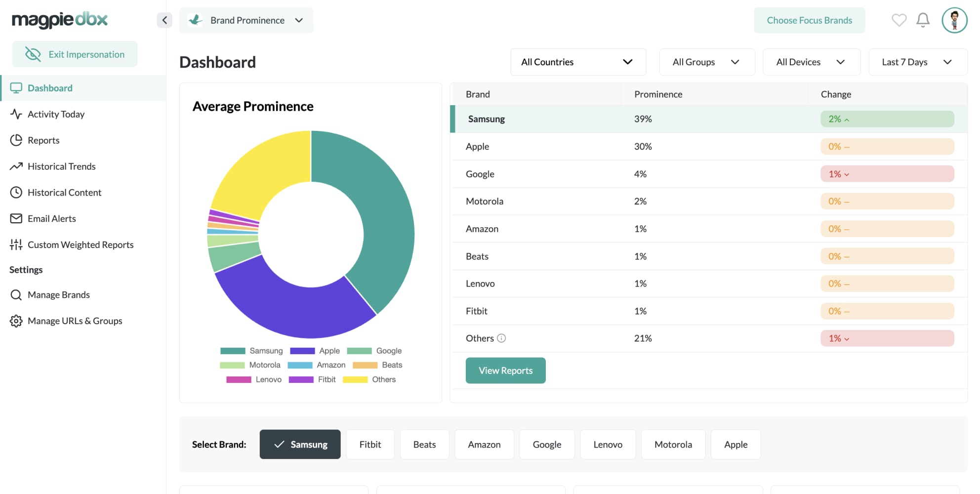
Task: Click the Manage URLs & Groups gear icon
Action: pyautogui.click(x=16, y=321)
